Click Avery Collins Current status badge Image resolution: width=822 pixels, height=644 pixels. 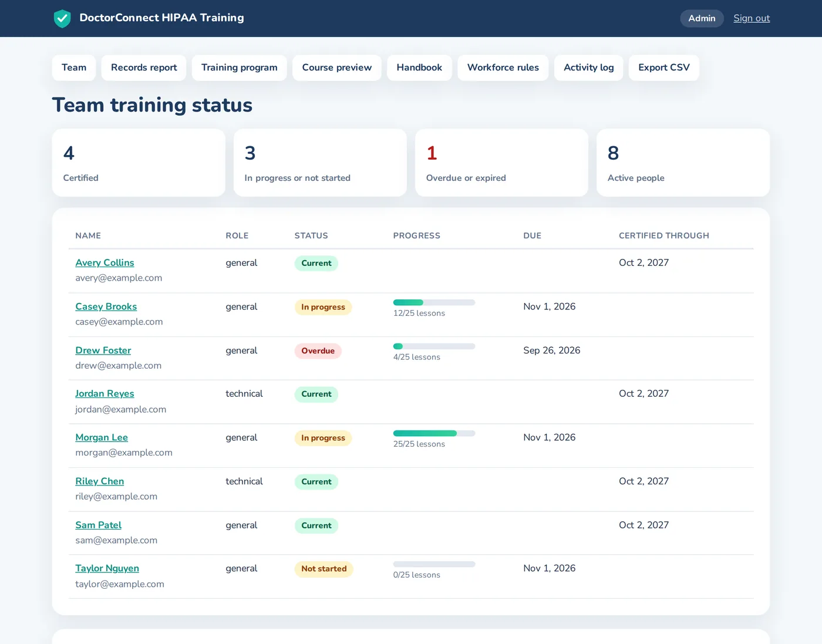[316, 263]
